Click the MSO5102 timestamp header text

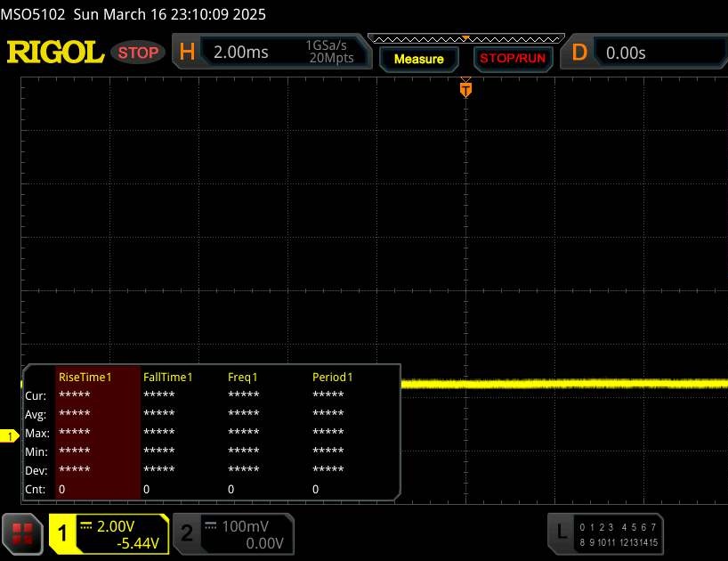click(x=133, y=14)
